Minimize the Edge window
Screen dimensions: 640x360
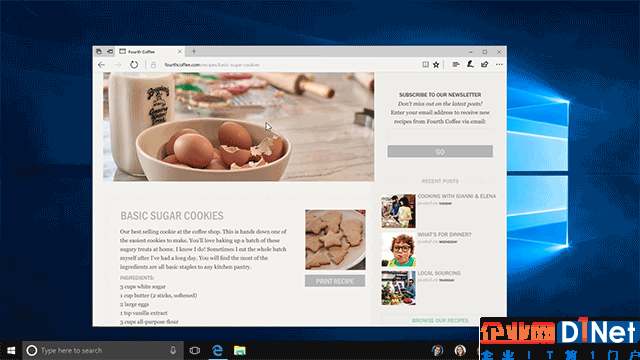[471, 52]
